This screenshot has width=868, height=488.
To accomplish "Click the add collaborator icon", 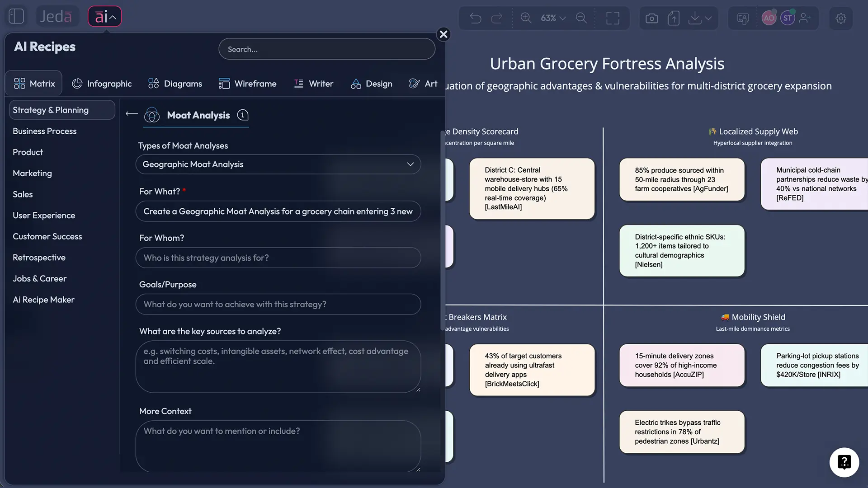I will tap(806, 18).
